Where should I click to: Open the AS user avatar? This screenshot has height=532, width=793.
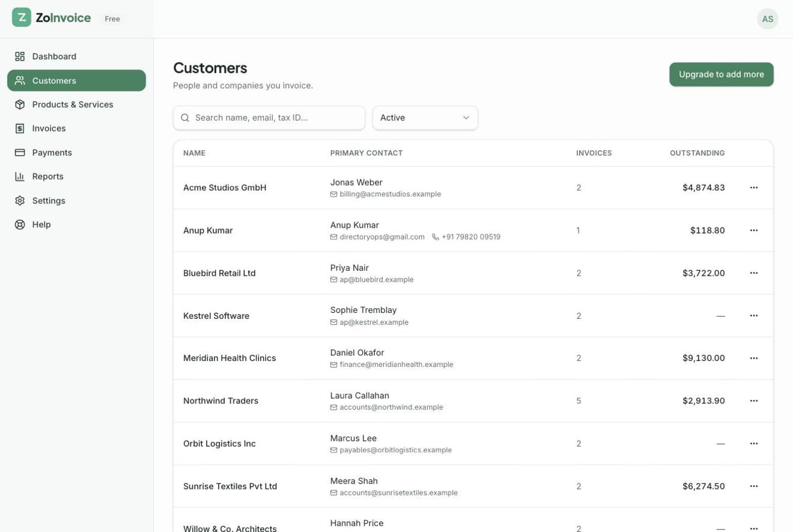(x=767, y=19)
